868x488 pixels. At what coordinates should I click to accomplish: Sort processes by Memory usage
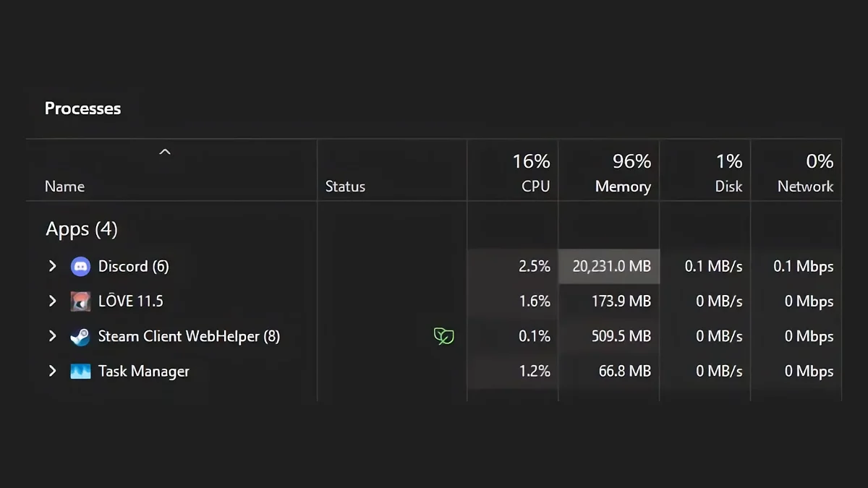tap(623, 187)
